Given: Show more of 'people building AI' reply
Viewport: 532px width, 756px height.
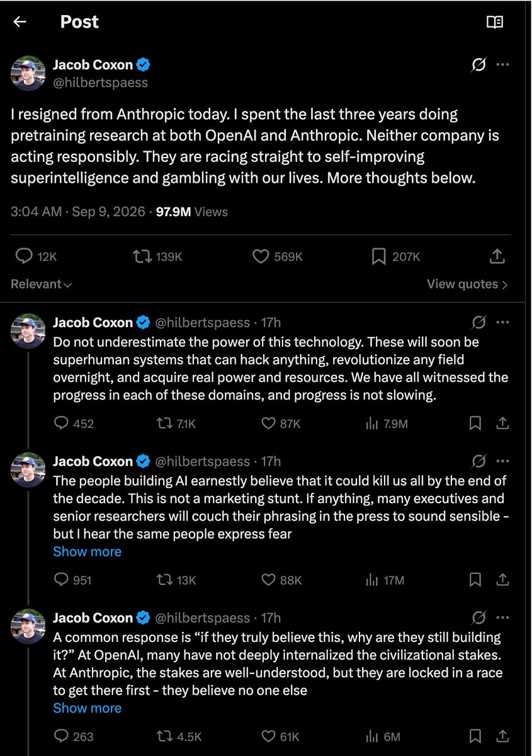Looking at the screenshot, I should point(87,551).
